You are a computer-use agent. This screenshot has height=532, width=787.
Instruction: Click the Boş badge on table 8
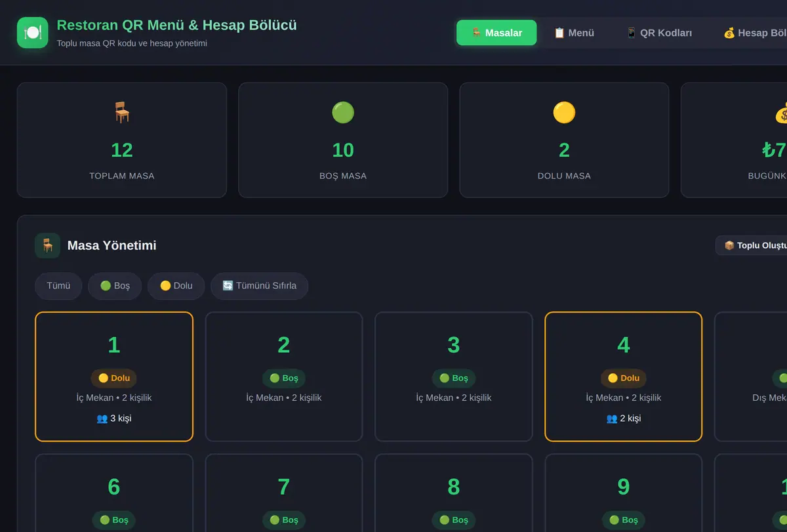(454, 520)
